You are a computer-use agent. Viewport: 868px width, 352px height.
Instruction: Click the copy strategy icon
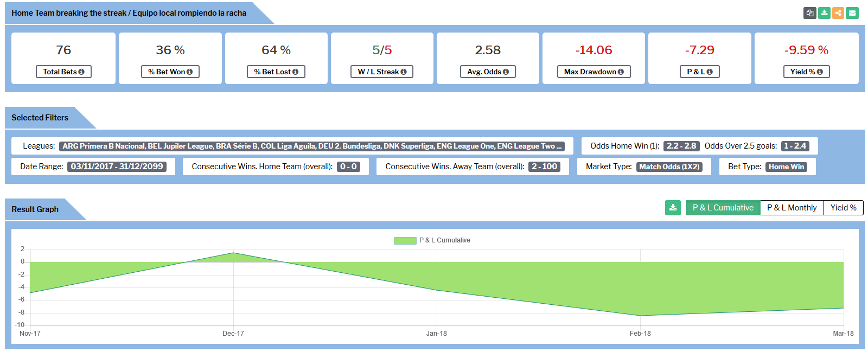point(810,12)
